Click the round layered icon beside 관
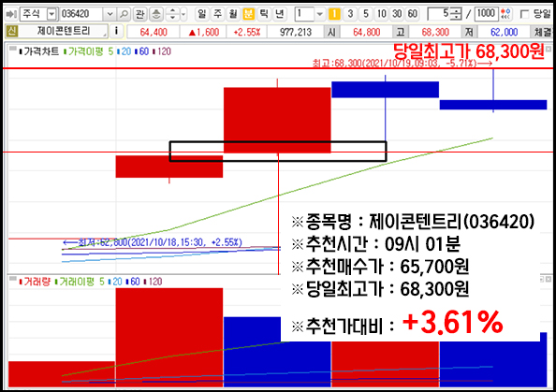Image resolution: width=556 pixels, height=392 pixels. tap(156, 14)
